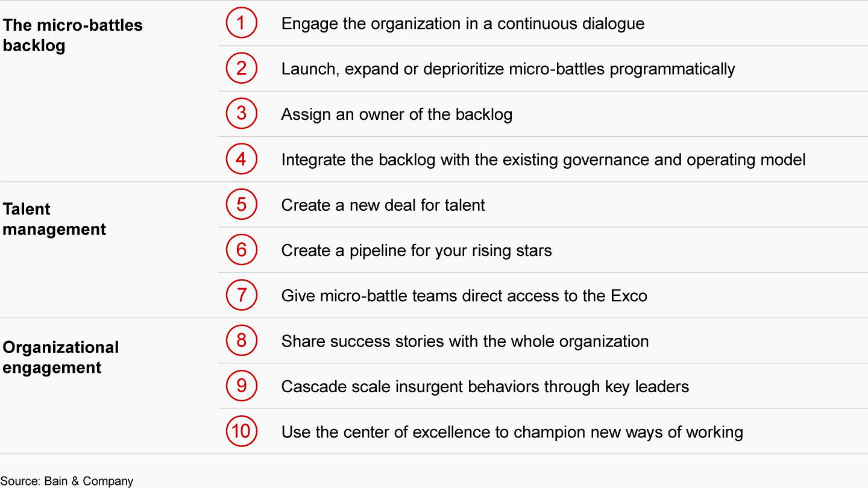Click 'Share success stories with the whole organization'
The width and height of the screenshot is (868, 488).
tap(465, 341)
